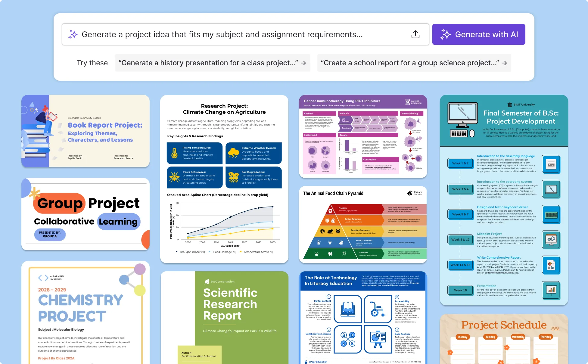588x364 pixels.
Task: Click the keyboard icon next to Week 5 & 7
Action: click(x=551, y=214)
